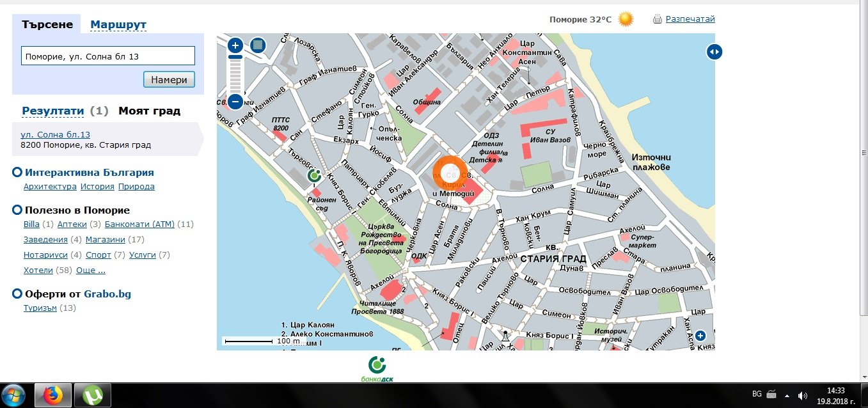Image resolution: width=868 pixels, height=408 pixels.
Task: Expand more categories via Още ...
Action: (x=90, y=271)
